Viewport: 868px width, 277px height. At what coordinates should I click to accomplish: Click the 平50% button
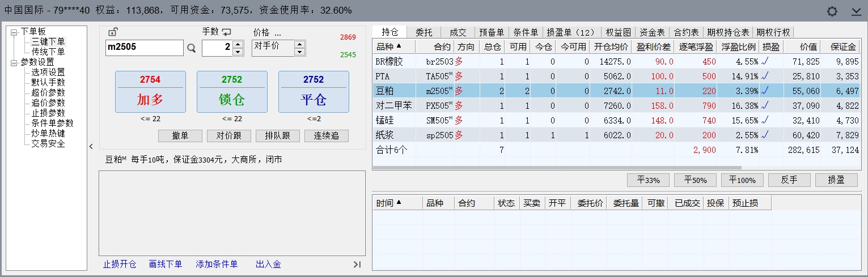696,180
